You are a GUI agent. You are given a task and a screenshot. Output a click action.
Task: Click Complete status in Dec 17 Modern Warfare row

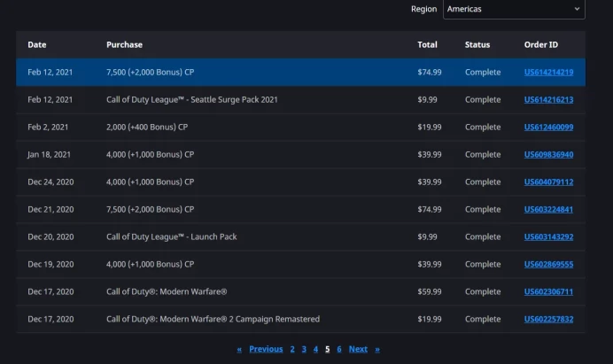coord(483,291)
